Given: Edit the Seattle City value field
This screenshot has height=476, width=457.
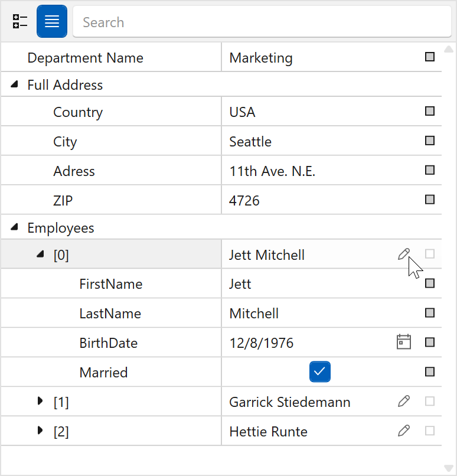Looking at the screenshot, I should tap(319, 142).
